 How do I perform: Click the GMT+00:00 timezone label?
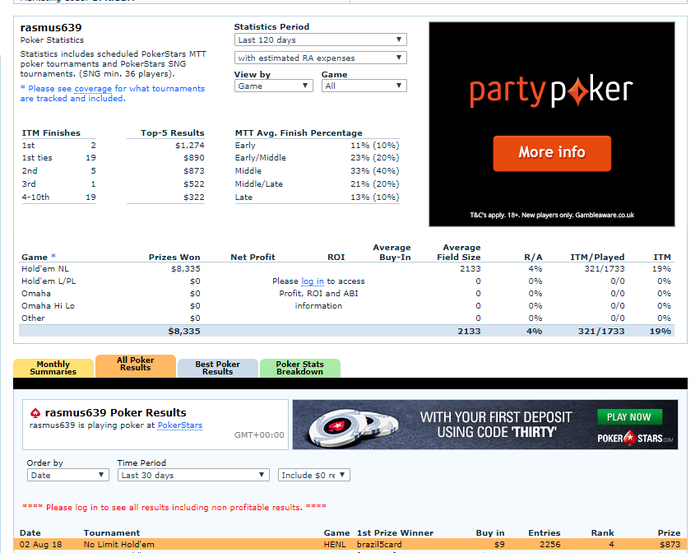coord(259,435)
